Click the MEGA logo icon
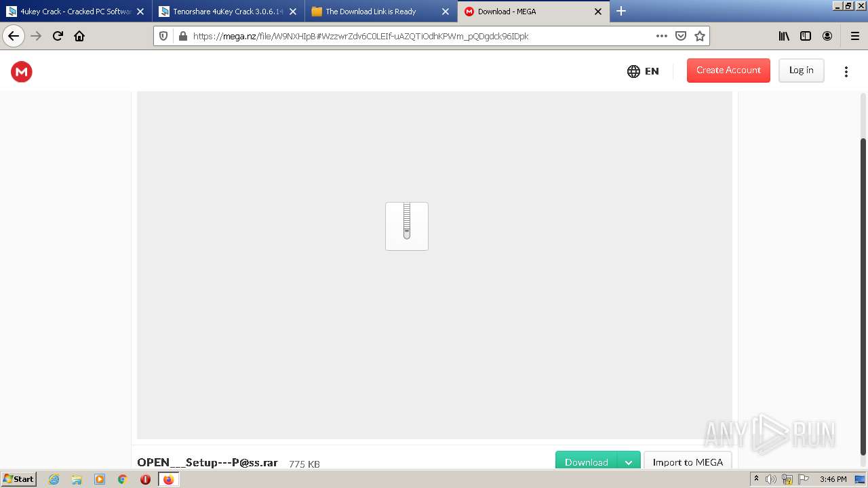Viewport: 868px width, 488px height. pyautogui.click(x=22, y=71)
